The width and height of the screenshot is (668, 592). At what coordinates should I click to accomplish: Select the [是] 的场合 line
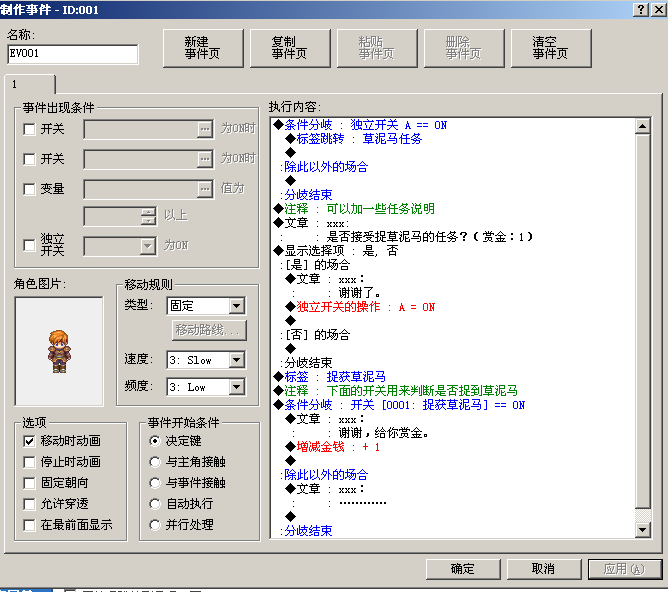[315, 265]
